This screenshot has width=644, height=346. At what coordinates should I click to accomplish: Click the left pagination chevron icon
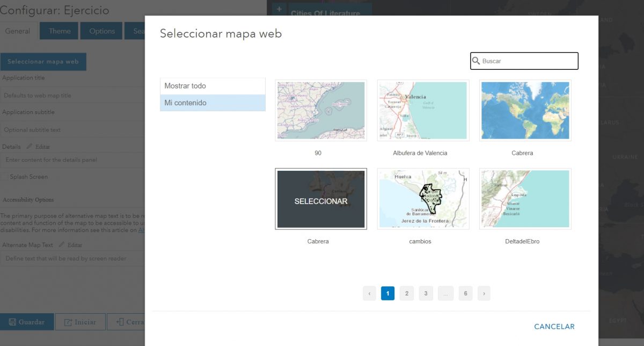[369, 293]
